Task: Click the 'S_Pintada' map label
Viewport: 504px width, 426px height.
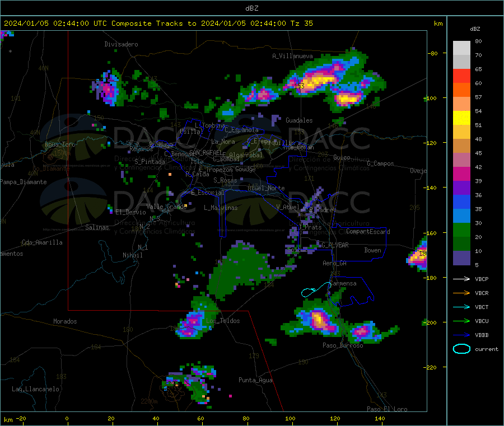Action: [x=150, y=162]
